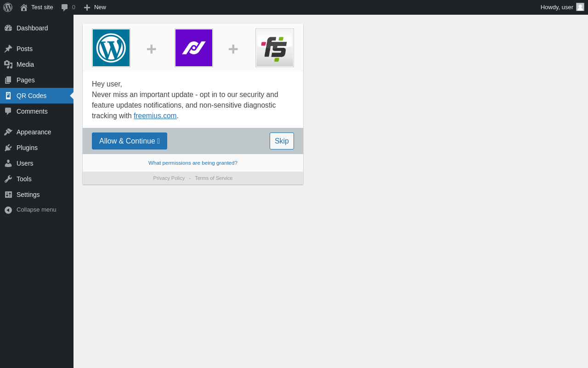Follow the freemius.com link

pos(155,116)
